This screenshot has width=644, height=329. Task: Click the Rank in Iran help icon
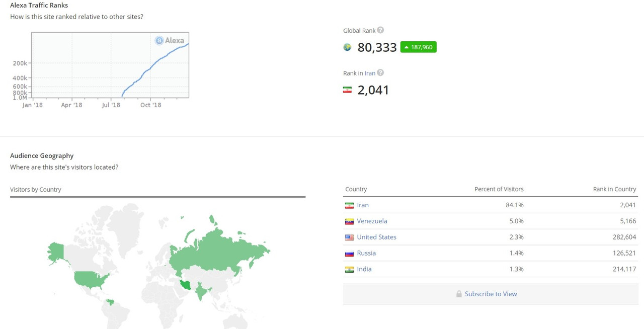tap(380, 73)
